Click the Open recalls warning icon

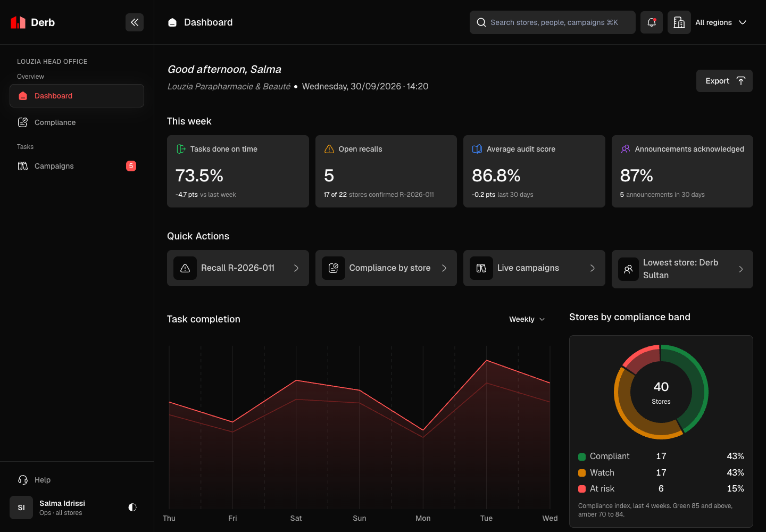(329, 149)
